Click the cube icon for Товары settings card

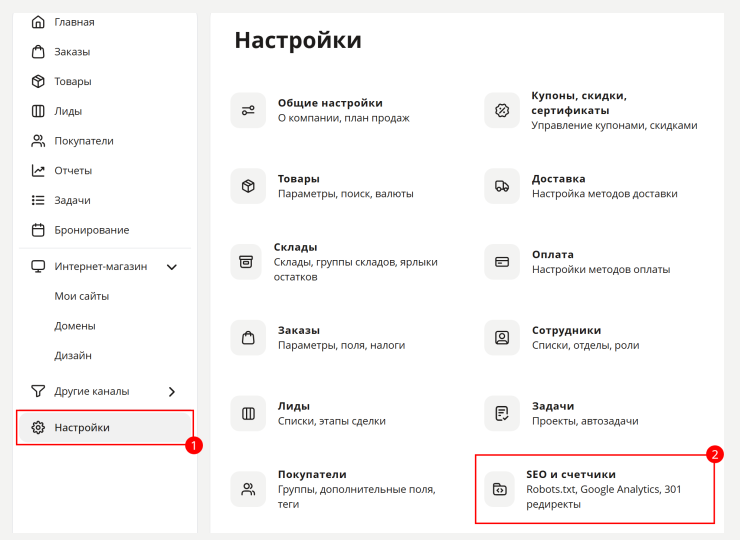pyautogui.click(x=248, y=186)
